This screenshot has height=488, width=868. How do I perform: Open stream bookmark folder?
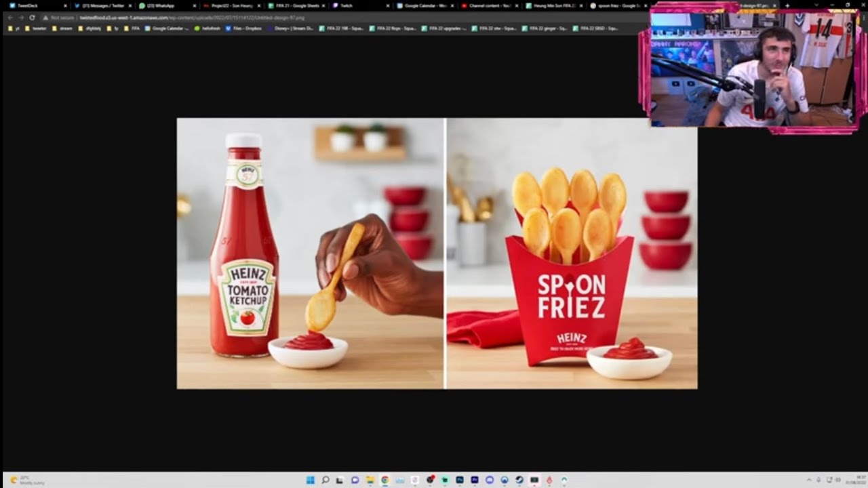(x=62, y=28)
